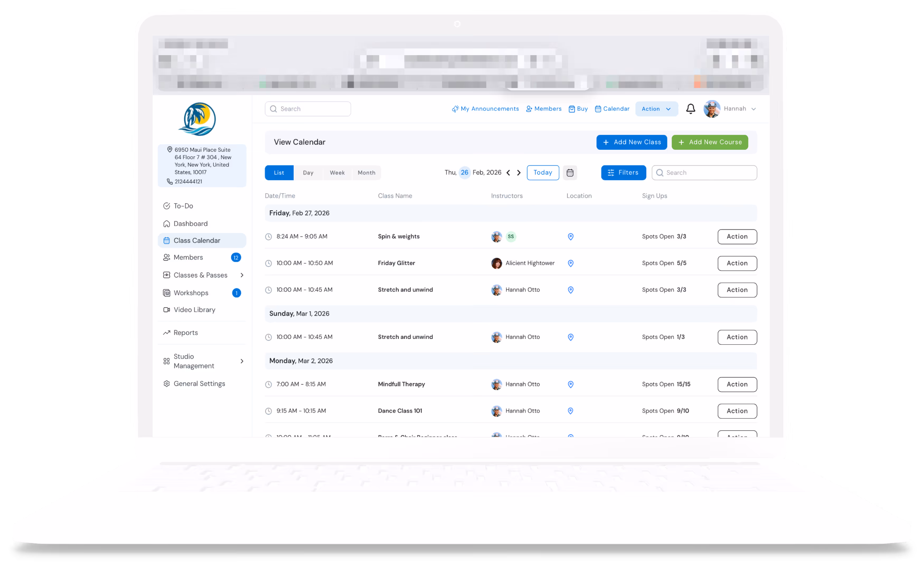Click clock icon for 9:15 AM class

pyautogui.click(x=268, y=411)
